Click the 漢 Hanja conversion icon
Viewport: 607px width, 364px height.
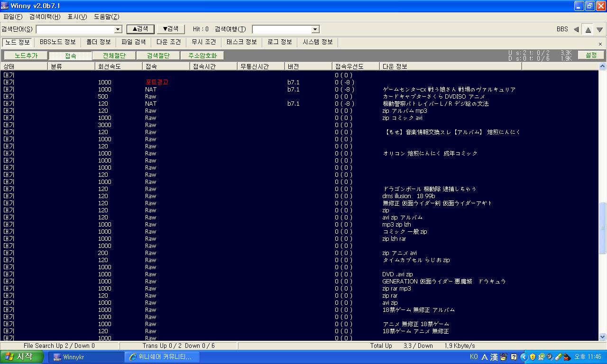494,357
